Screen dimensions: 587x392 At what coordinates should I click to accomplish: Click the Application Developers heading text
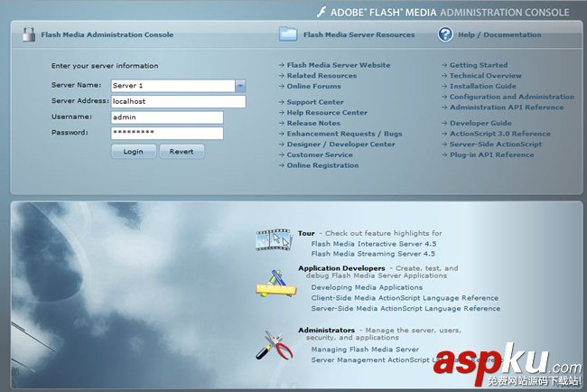pos(341,268)
